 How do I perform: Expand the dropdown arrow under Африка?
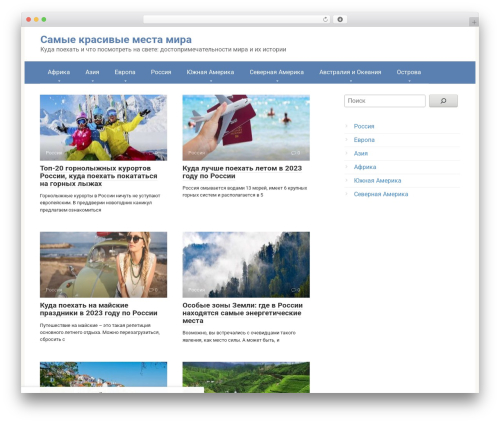click(59, 81)
